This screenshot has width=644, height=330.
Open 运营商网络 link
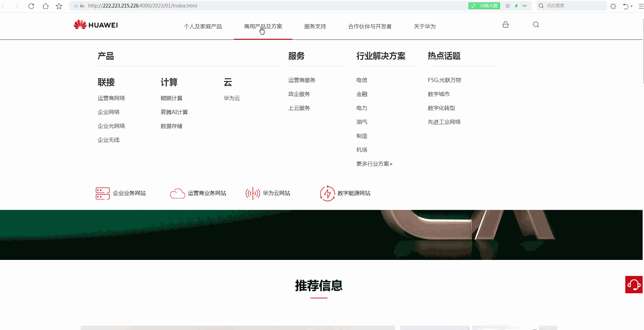(x=111, y=98)
